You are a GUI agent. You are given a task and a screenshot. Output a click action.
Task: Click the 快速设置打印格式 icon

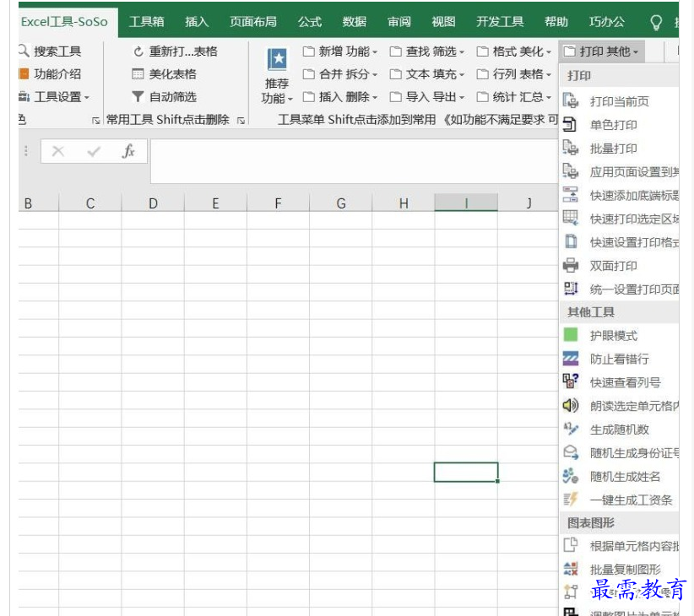point(571,242)
